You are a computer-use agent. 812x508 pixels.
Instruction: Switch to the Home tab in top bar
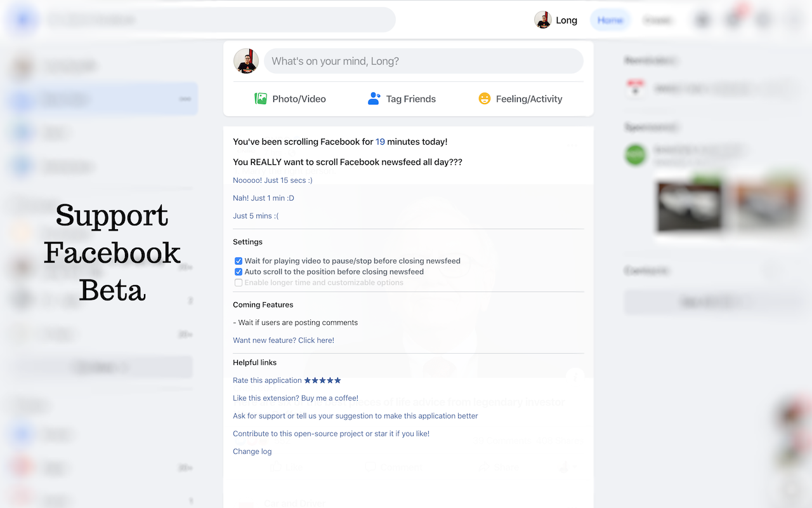(610, 20)
